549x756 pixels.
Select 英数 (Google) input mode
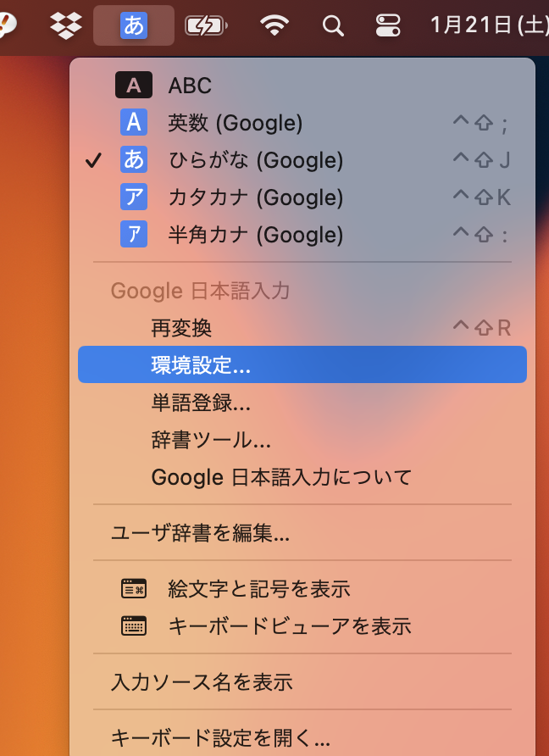coord(235,123)
